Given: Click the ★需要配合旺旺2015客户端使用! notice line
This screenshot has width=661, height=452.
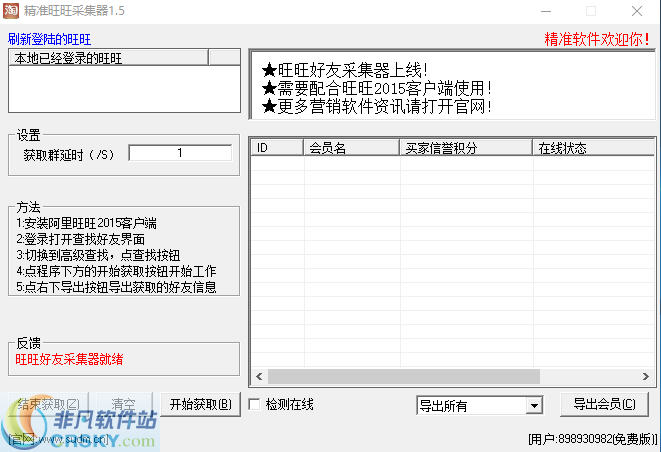Looking at the screenshot, I should tap(376, 88).
